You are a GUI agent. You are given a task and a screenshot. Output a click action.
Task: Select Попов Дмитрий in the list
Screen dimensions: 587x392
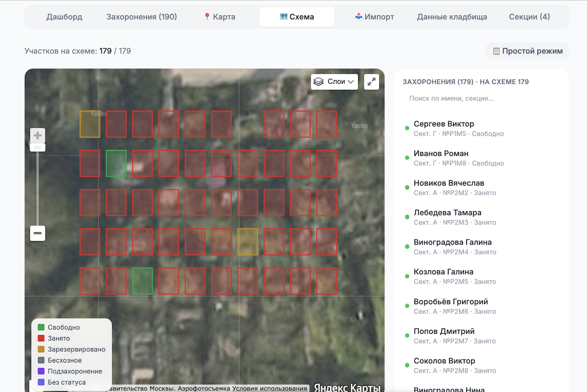pos(481,335)
